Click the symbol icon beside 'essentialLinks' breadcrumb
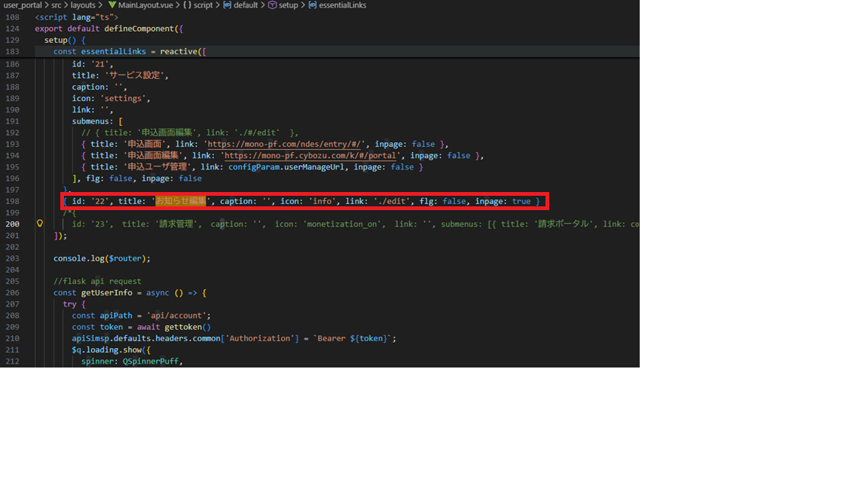868x488 pixels. (x=313, y=5)
